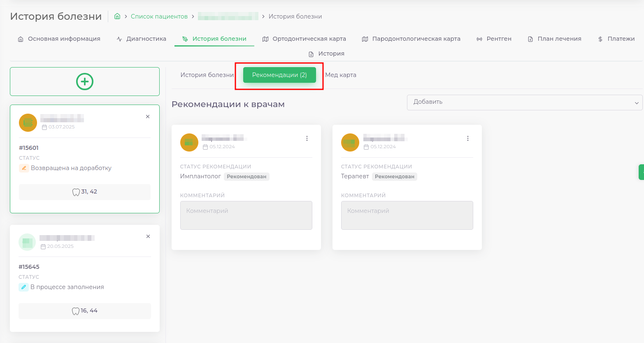Switch to Диагностика tab
This screenshot has width=644, height=343.
pos(142,39)
